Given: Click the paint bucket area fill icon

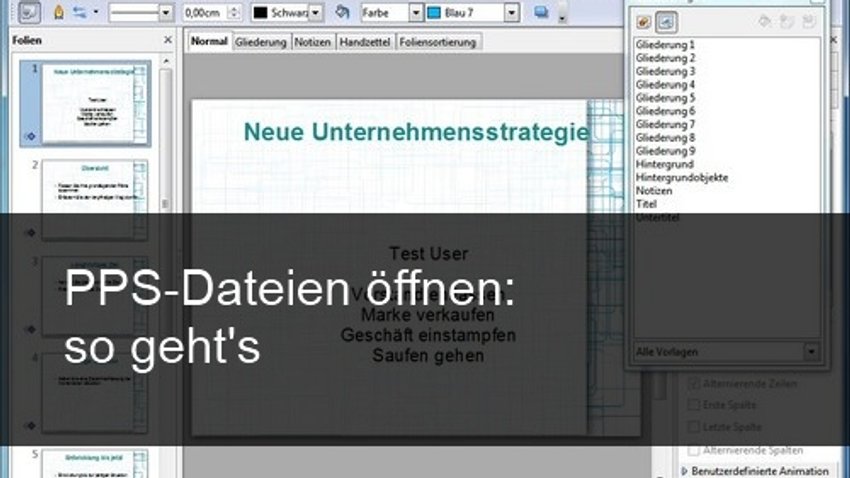Looking at the screenshot, I should tap(342, 12).
